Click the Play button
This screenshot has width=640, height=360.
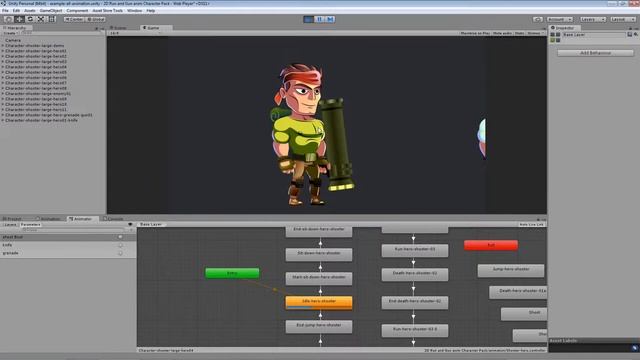click(x=309, y=19)
